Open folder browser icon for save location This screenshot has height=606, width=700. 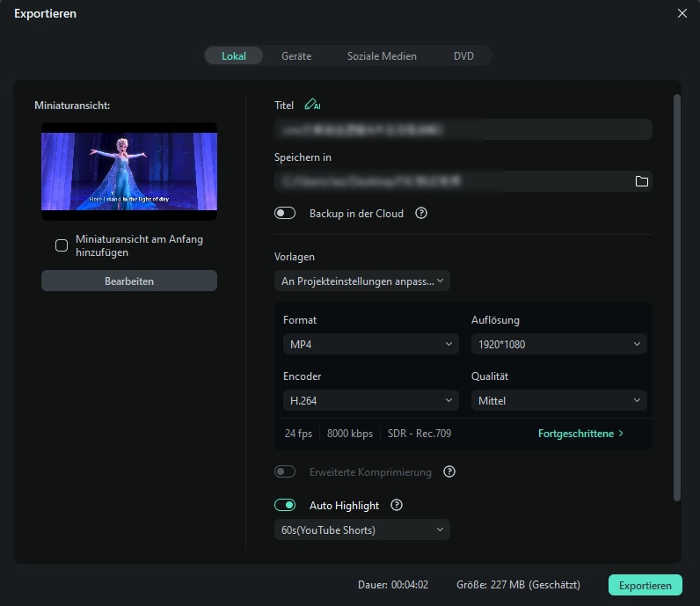[x=641, y=181]
